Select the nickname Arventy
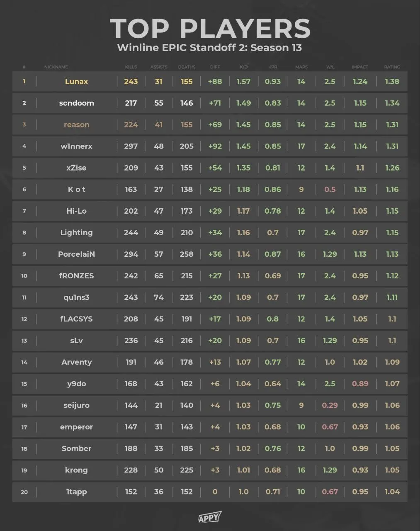Screen dimensions: 420x531 click(x=76, y=362)
